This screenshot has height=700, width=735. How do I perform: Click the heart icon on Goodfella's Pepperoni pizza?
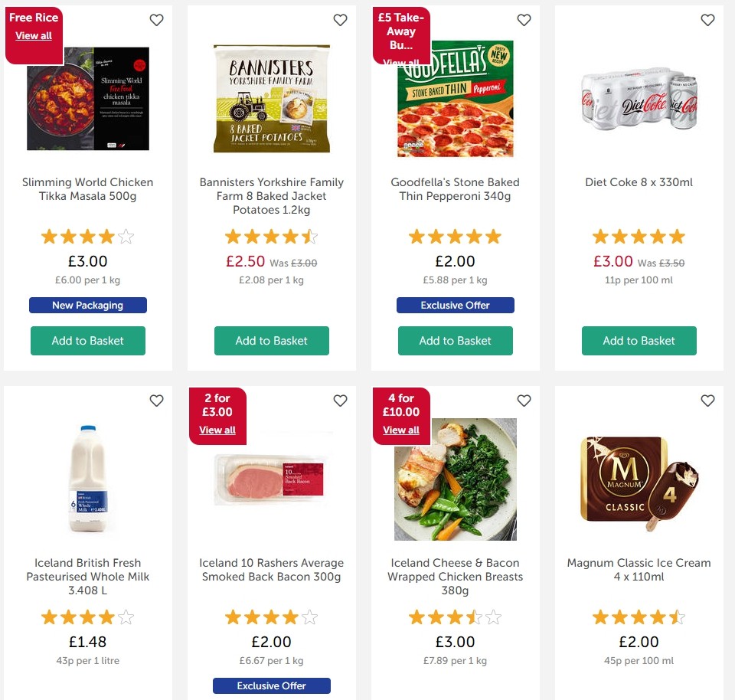pos(524,20)
